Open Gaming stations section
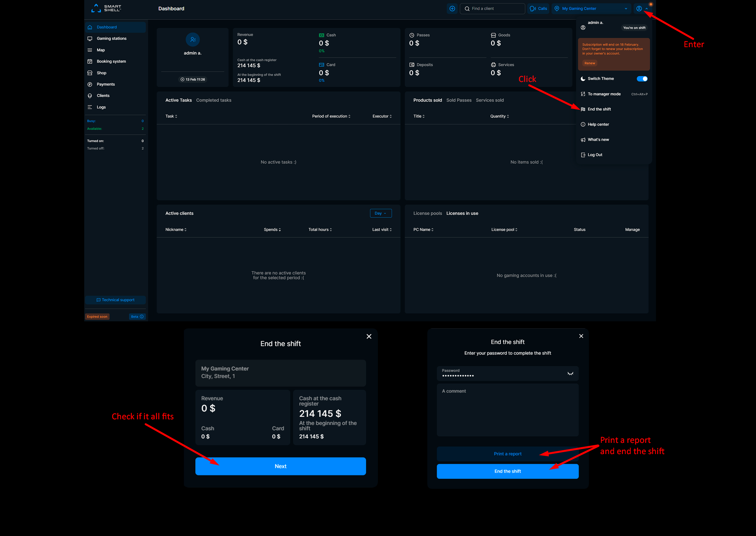 pos(115,39)
